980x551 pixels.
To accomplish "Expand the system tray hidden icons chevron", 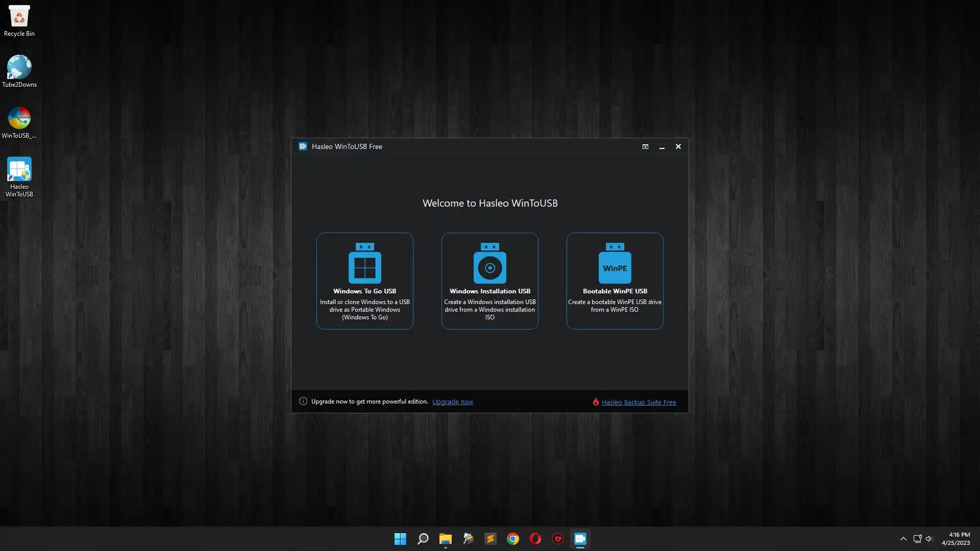I will (x=903, y=539).
